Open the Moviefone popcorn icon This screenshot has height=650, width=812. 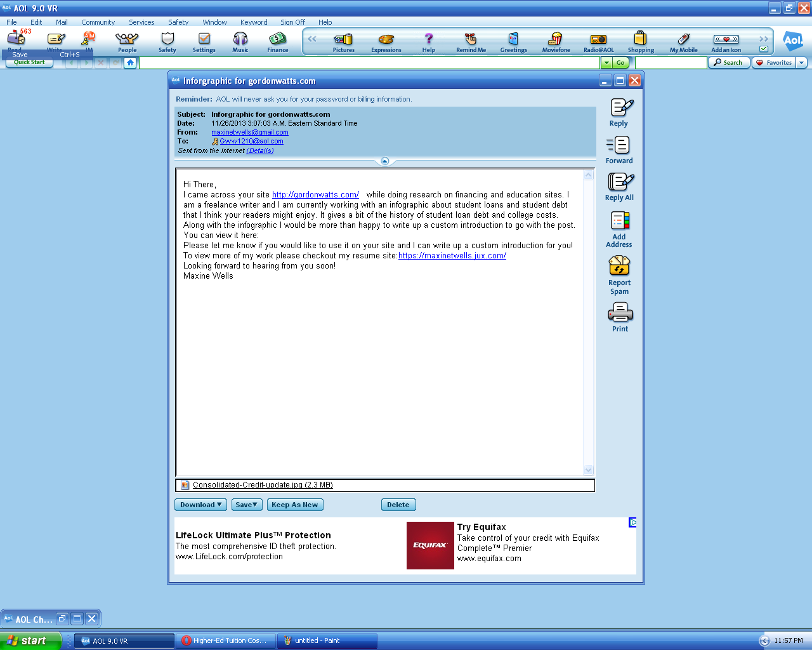556,42
